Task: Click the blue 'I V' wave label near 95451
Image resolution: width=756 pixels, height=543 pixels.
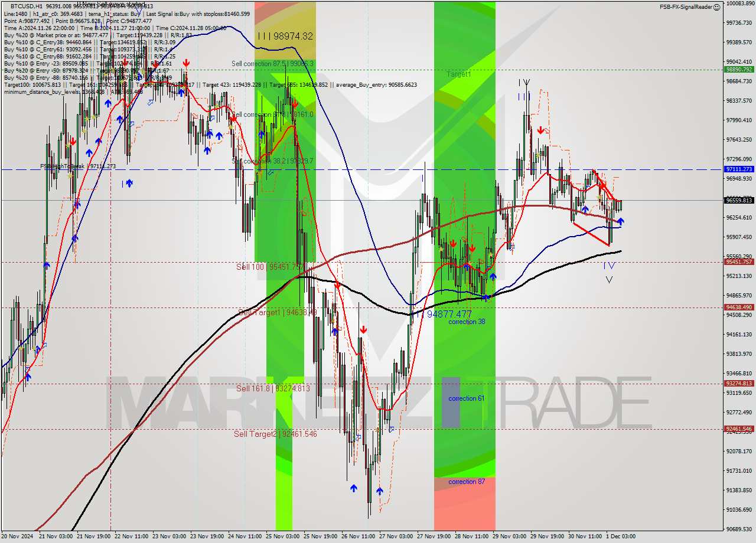Action: coord(610,266)
